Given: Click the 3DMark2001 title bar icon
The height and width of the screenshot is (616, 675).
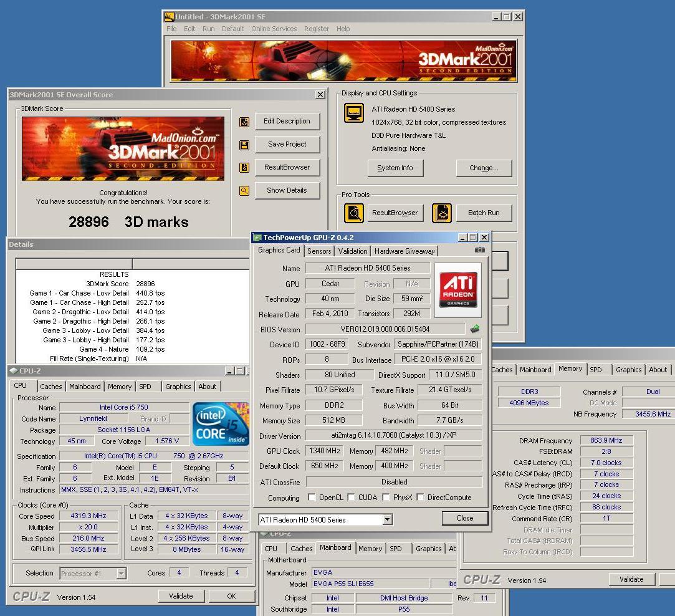Looking at the screenshot, I should click(x=169, y=17).
